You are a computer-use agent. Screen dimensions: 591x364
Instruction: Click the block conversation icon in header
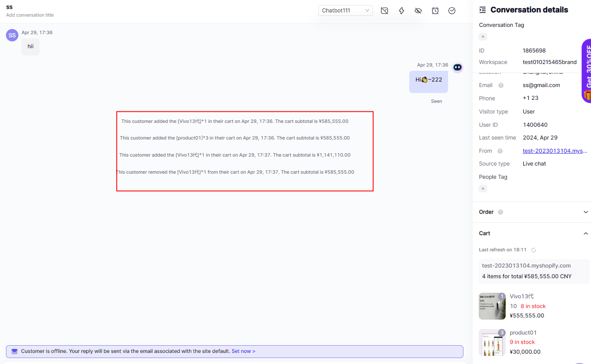[x=384, y=11]
